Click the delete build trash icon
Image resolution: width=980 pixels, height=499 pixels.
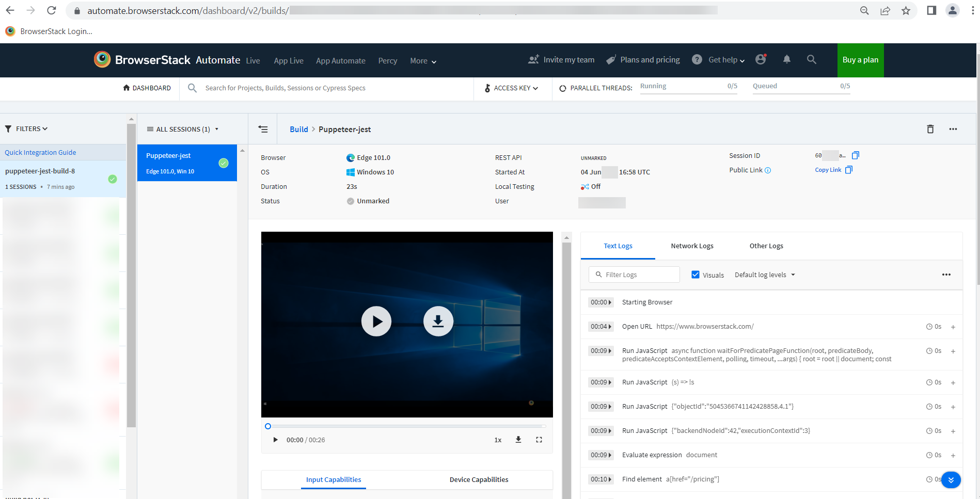(930, 129)
